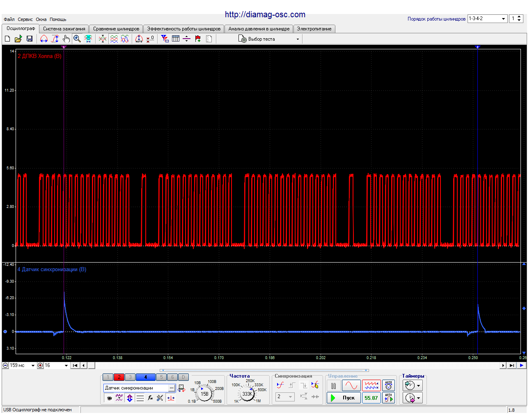532x415 pixels.
Task: Open the diamag-osc.com link
Action: tap(265, 14)
